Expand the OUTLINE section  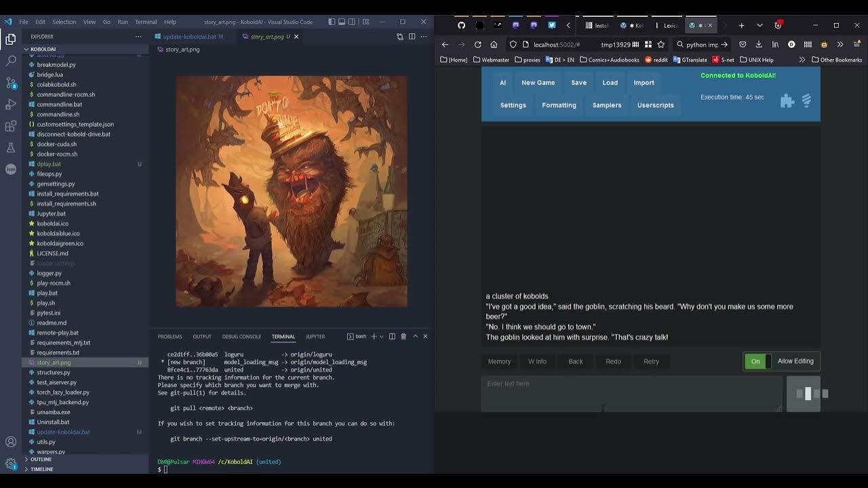41,460
